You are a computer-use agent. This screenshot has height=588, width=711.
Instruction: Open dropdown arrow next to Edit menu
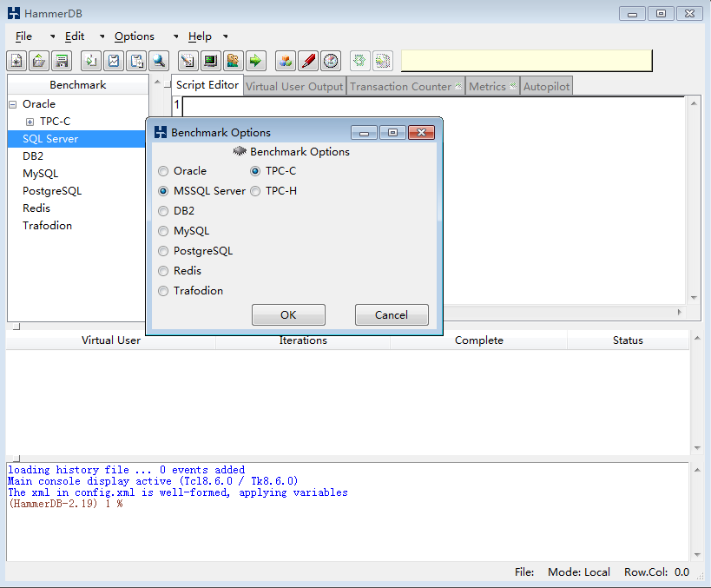[102, 36]
